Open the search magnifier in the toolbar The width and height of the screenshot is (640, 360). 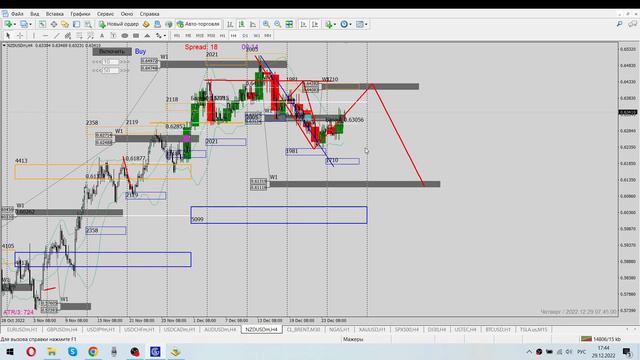click(x=619, y=24)
